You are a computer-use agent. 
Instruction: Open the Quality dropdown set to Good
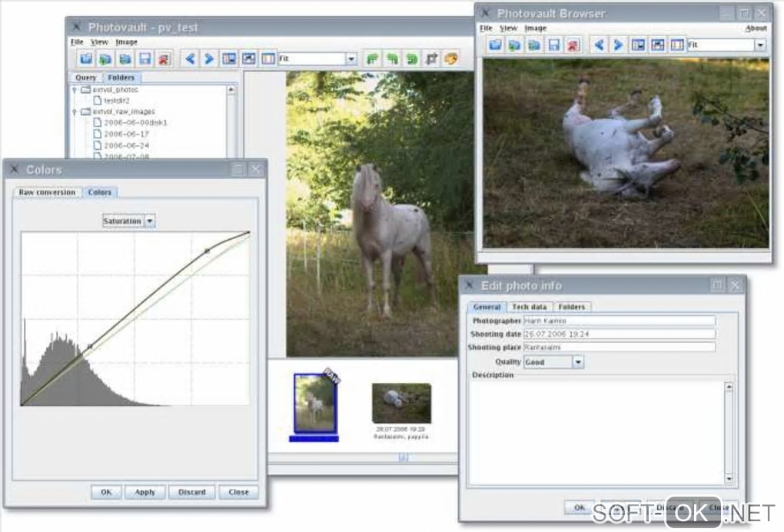click(x=578, y=361)
